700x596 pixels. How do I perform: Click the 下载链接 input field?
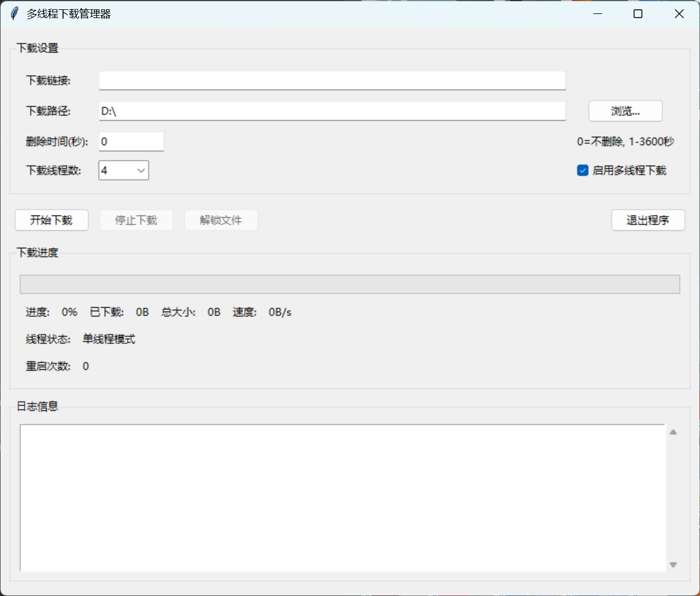332,80
